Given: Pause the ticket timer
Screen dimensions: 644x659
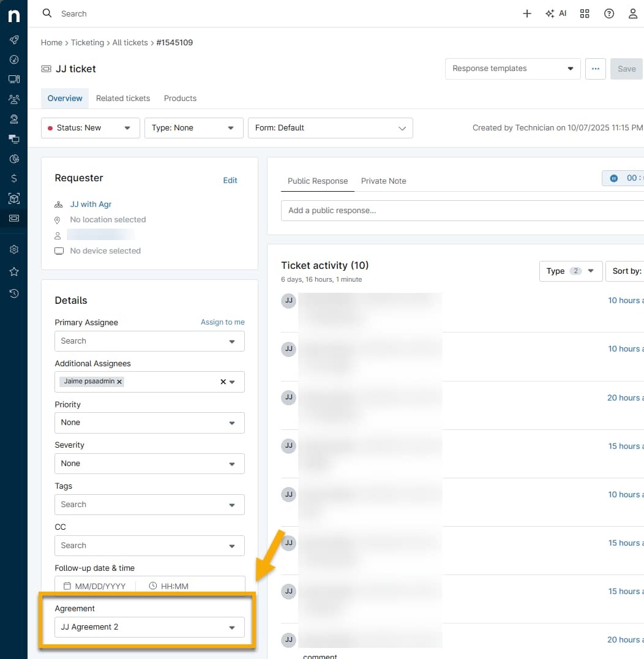Looking at the screenshot, I should pos(613,178).
